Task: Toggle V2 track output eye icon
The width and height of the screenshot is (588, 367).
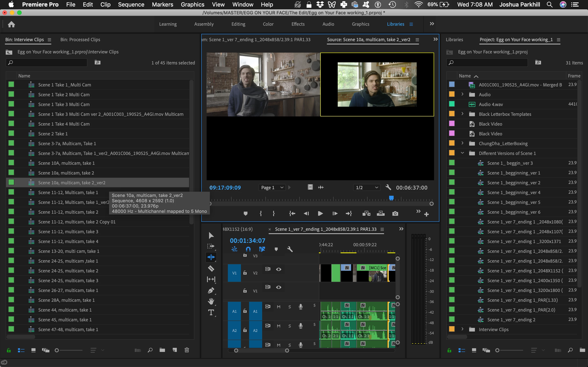Action: (x=279, y=269)
